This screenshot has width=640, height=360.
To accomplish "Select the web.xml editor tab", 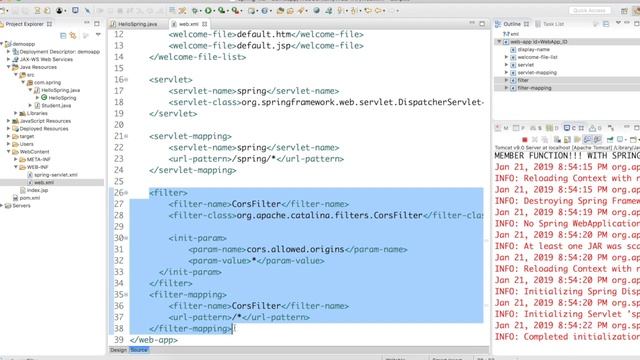I will (x=188, y=24).
